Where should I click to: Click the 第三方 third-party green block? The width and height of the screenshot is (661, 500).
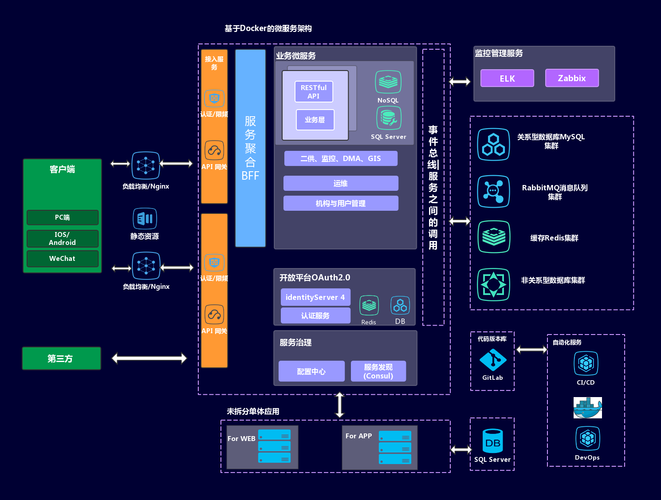[63, 358]
